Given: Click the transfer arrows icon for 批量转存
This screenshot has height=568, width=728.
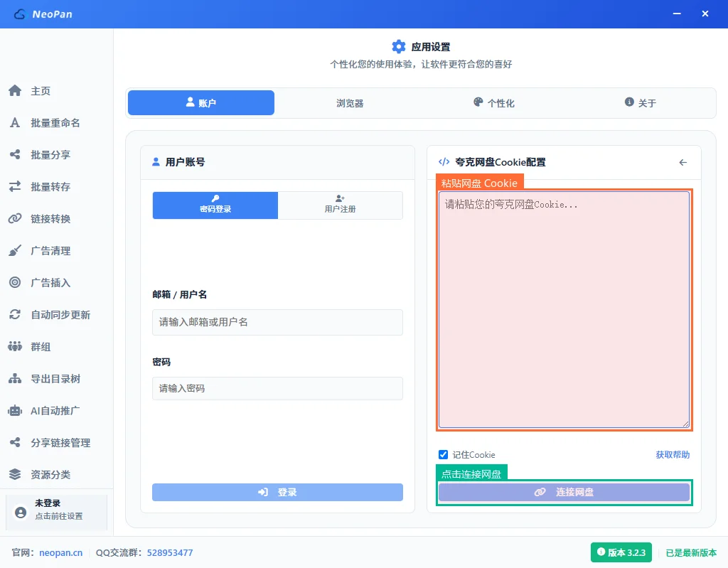Looking at the screenshot, I should click(15, 187).
